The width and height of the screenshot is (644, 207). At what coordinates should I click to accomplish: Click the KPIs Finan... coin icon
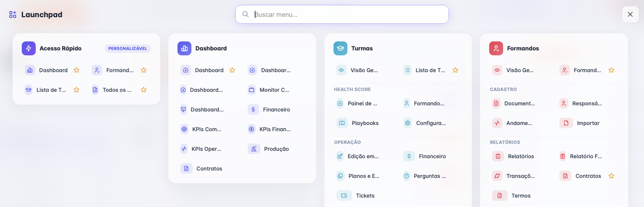(x=252, y=129)
